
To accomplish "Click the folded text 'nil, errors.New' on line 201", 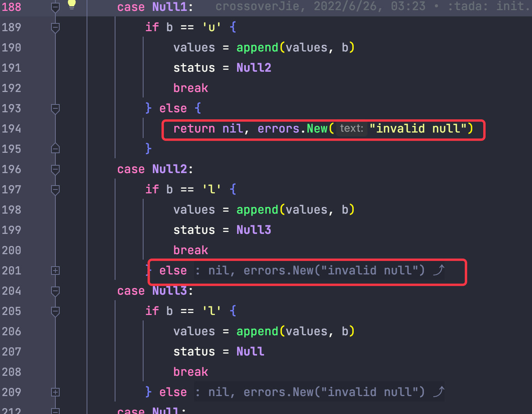I will point(261,270).
